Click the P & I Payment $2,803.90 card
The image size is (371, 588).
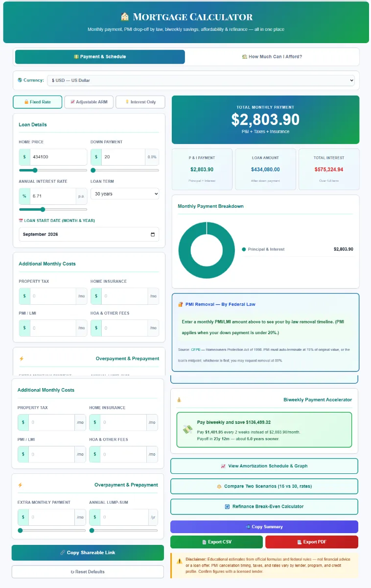[202, 169]
